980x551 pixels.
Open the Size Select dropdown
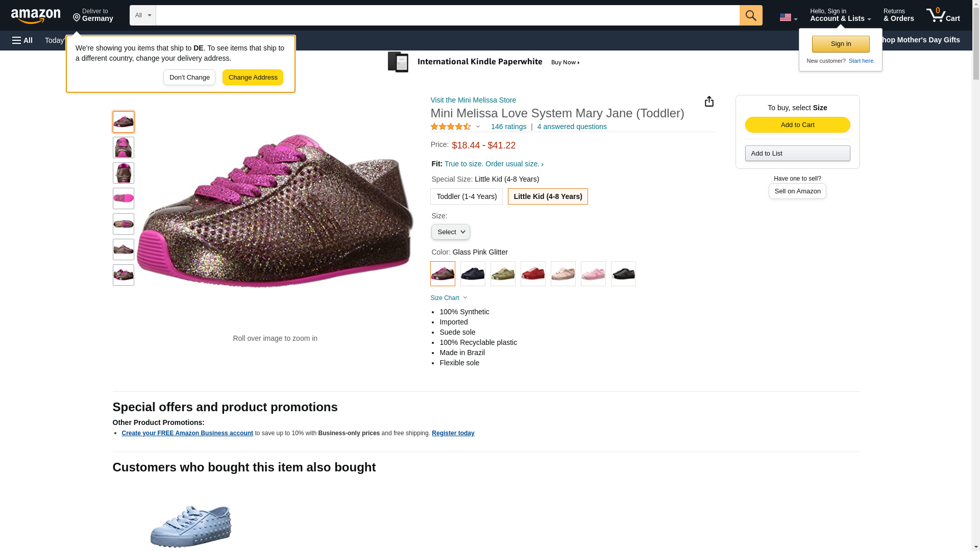450,232
